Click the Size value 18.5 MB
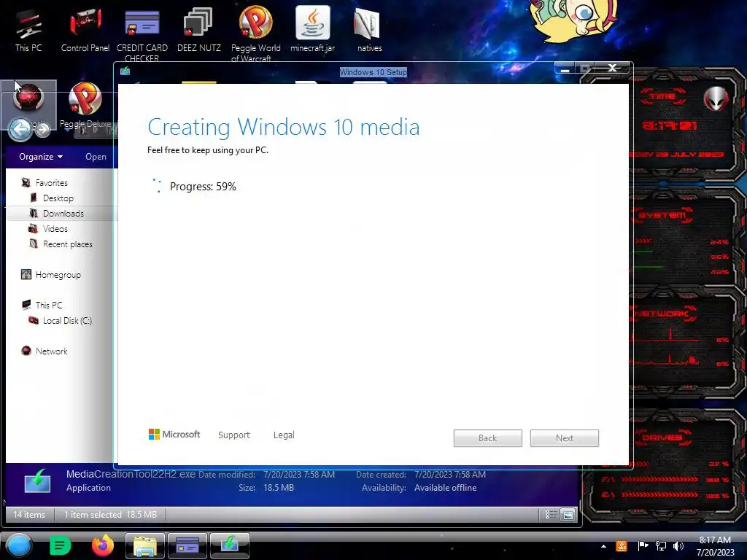 coord(279,488)
